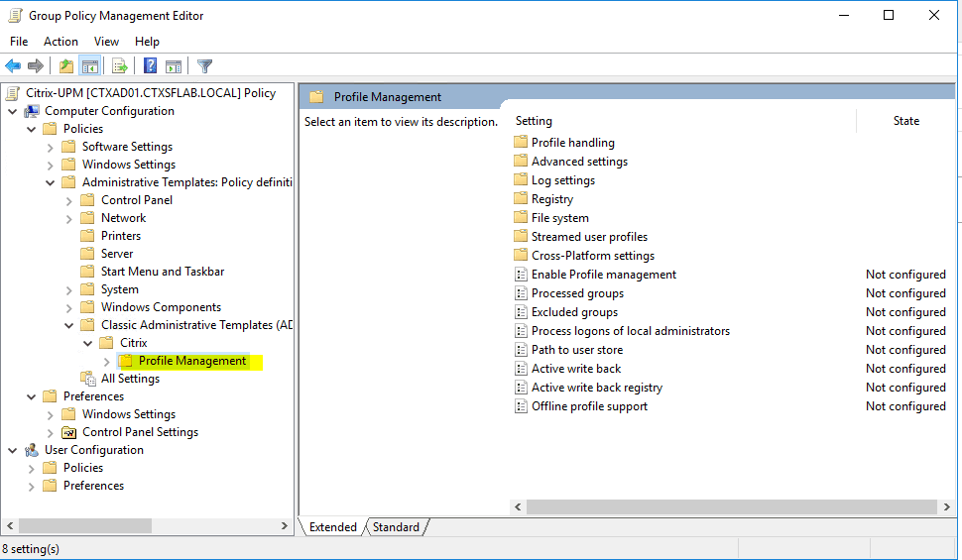Click the Export list toolbar icon
This screenshot has width=962, height=560.
tap(120, 65)
